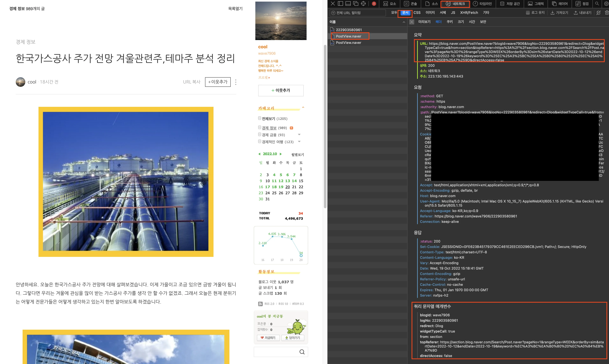
Task: Close the request detail pane
Action: click(412, 22)
